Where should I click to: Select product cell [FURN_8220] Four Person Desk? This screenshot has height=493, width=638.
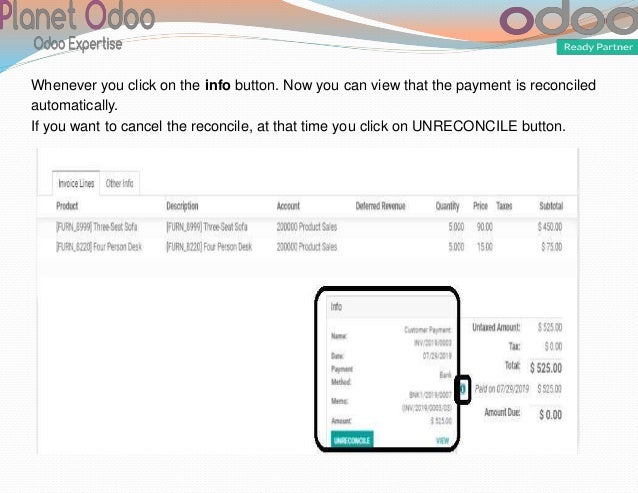99,247
